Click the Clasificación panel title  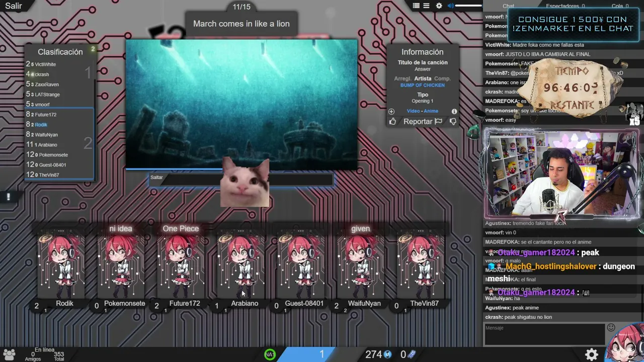[x=60, y=52]
